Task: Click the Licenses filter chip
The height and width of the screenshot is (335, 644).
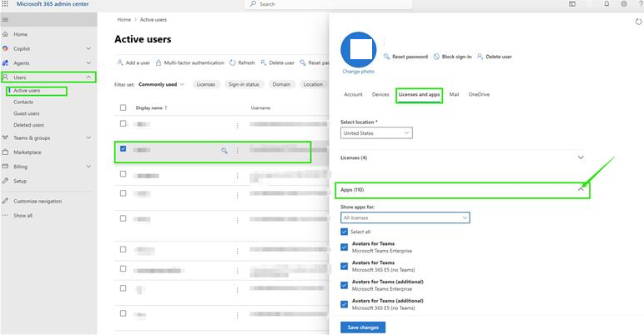Action: click(x=206, y=84)
